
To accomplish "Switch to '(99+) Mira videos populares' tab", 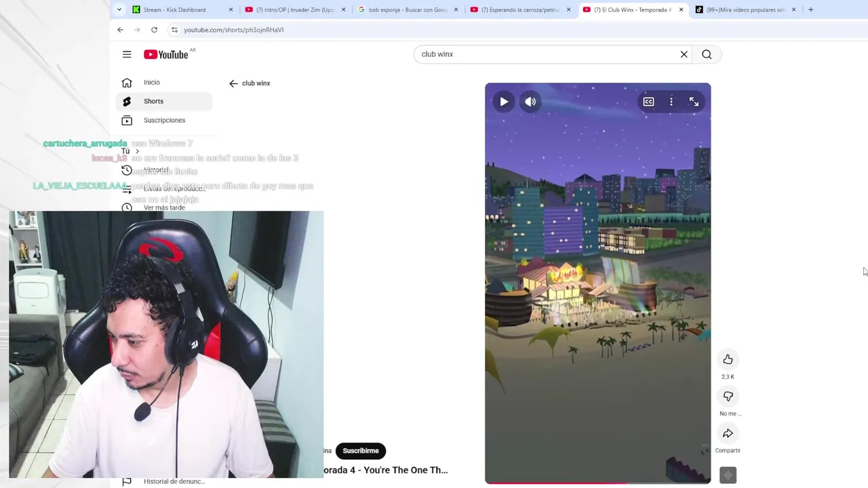I will point(745,9).
